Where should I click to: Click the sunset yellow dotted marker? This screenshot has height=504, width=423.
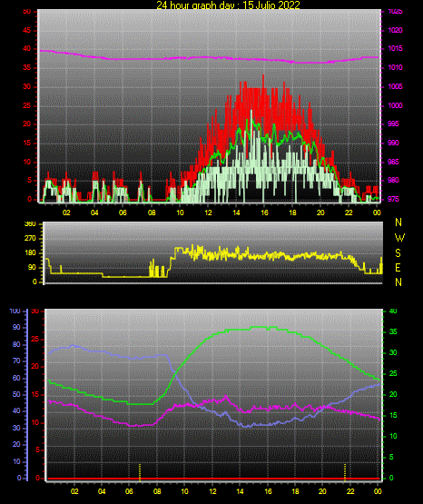345,472
